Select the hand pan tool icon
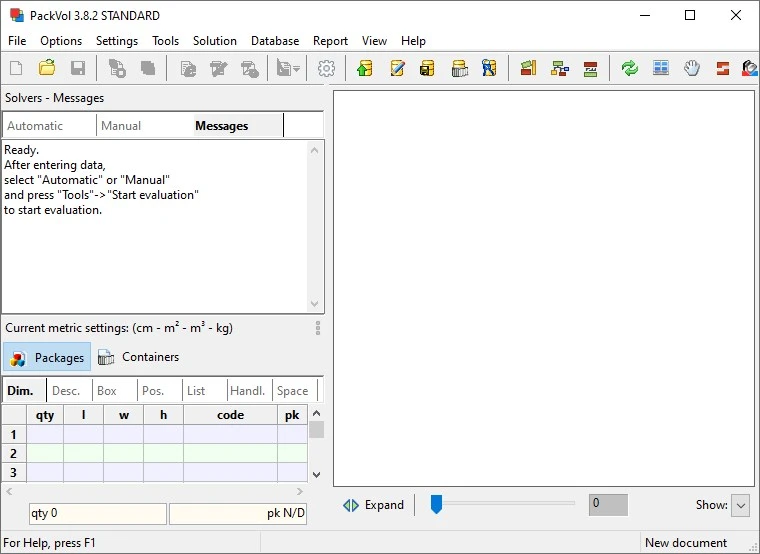This screenshot has height=554, width=760. pos(691,69)
